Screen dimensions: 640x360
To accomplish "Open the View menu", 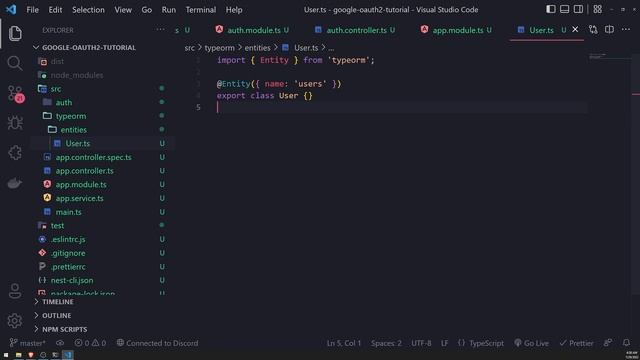I will coord(123,9).
